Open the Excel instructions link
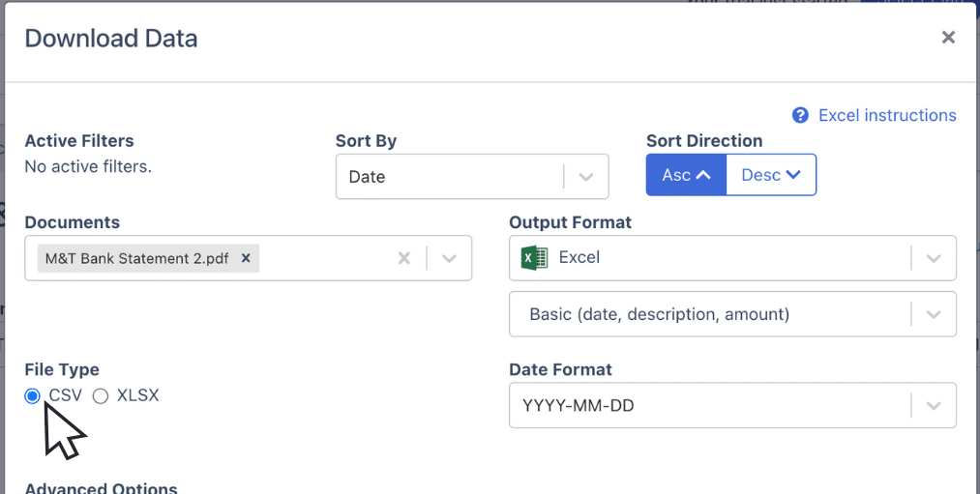 pos(887,116)
